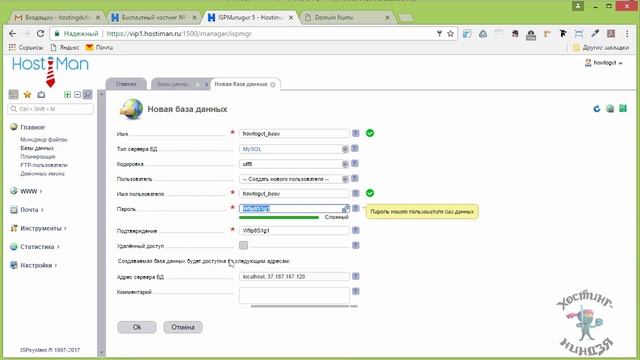Viewport: 640px width, 360px height.
Task: Expand all menu sections with the green plus icon
Action: (67, 95)
